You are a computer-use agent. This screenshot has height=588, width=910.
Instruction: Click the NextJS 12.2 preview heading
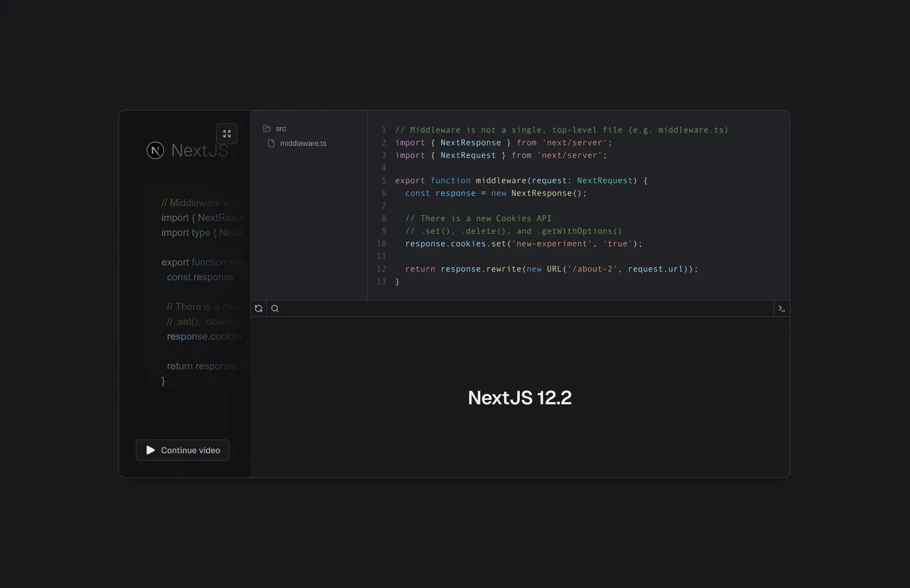519,397
